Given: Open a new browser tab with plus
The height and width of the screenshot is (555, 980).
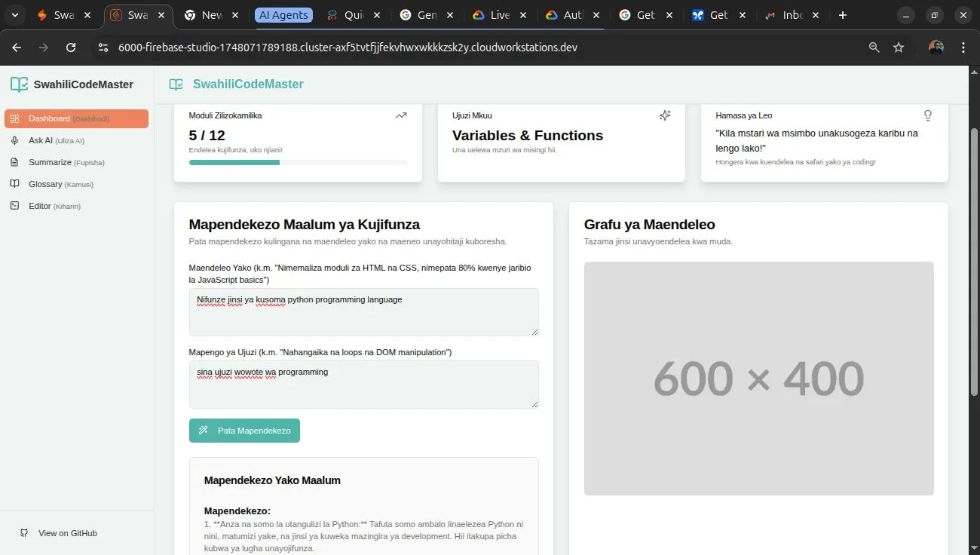Looking at the screenshot, I should click(843, 15).
